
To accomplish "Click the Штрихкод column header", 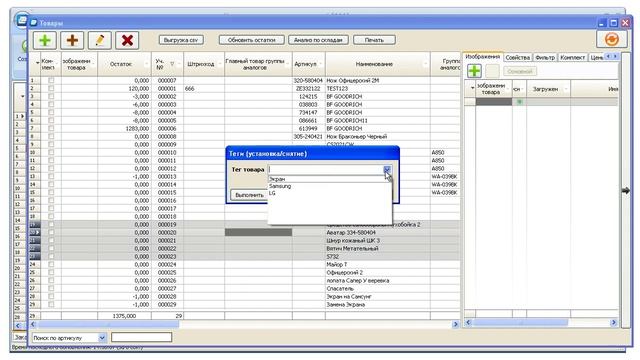I will click(200, 64).
